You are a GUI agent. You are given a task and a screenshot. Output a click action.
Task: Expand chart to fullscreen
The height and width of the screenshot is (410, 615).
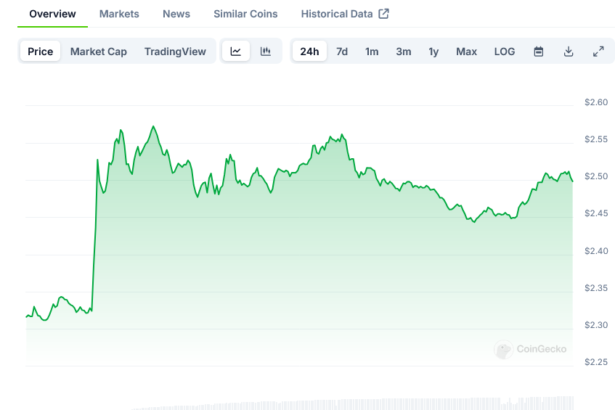(598, 51)
